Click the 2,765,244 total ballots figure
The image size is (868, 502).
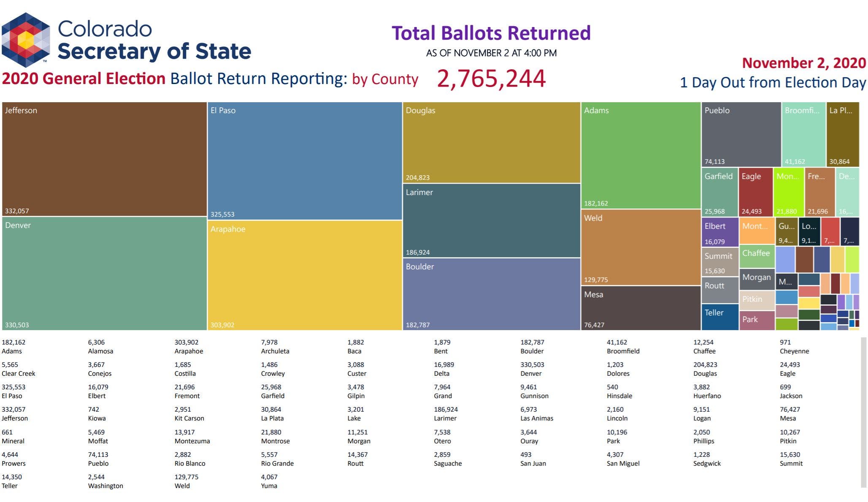(491, 79)
